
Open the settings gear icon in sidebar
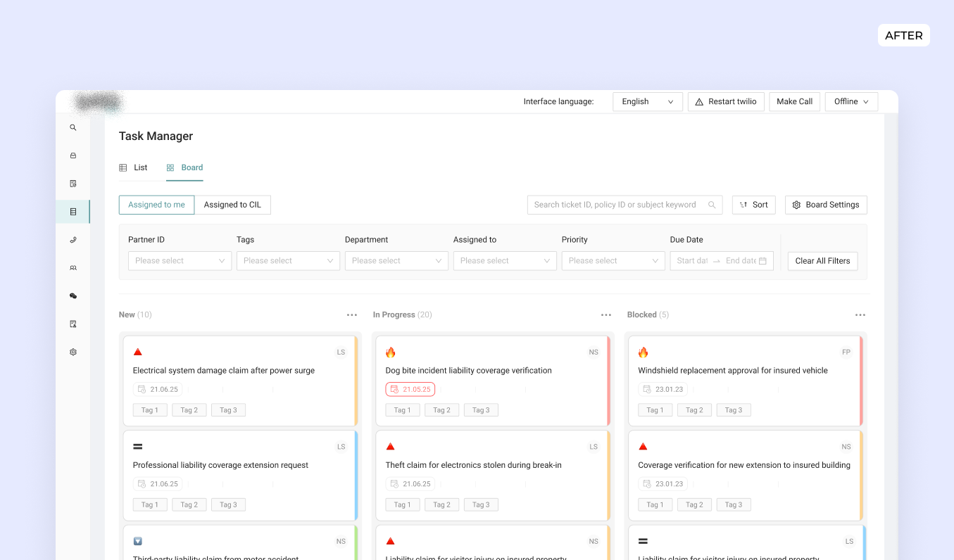coord(73,352)
